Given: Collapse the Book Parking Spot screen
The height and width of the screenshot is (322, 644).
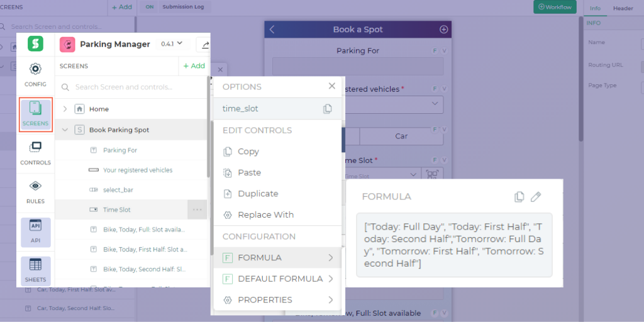Looking at the screenshot, I should (x=65, y=130).
